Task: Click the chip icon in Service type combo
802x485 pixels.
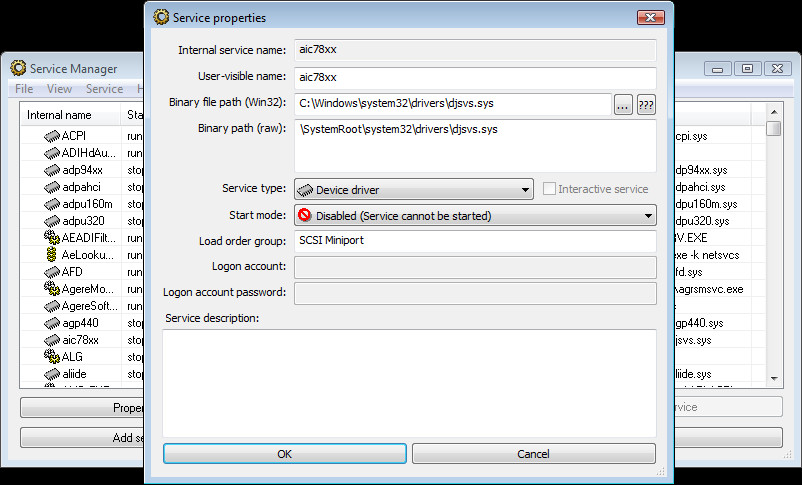Action: click(x=305, y=190)
